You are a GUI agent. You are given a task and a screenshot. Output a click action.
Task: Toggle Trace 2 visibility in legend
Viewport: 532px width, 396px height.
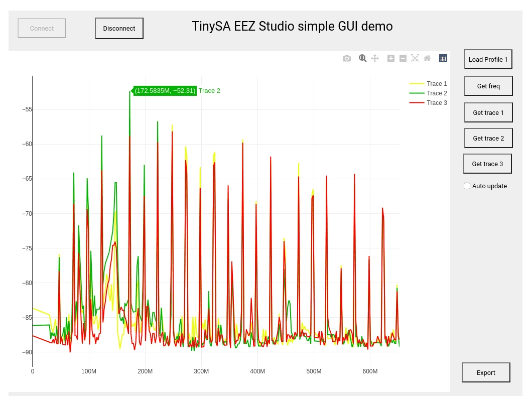tap(428, 93)
